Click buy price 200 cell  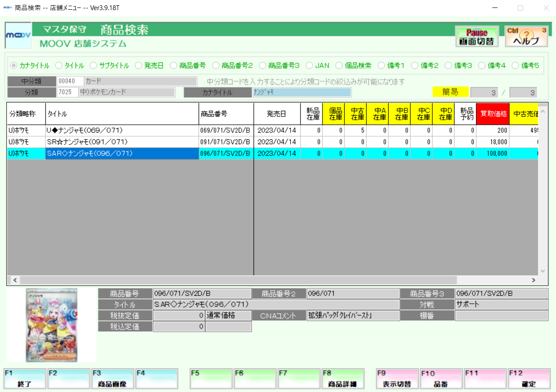pyautogui.click(x=493, y=131)
